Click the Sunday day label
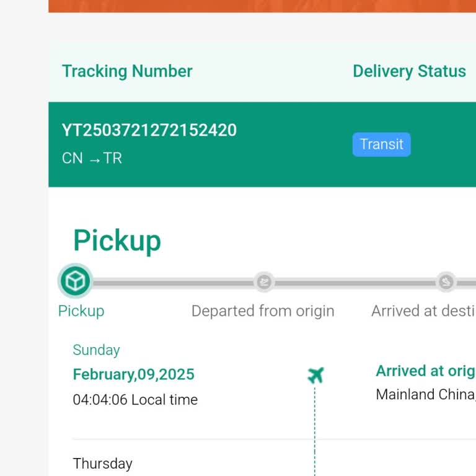The height and width of the screenshot is (476, 476). coord(96,350)
